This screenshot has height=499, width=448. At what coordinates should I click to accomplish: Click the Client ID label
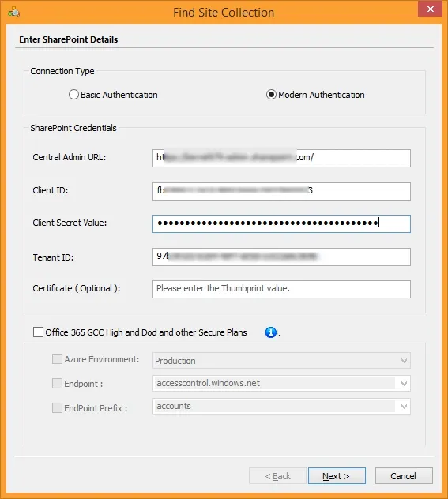point(51,190)
